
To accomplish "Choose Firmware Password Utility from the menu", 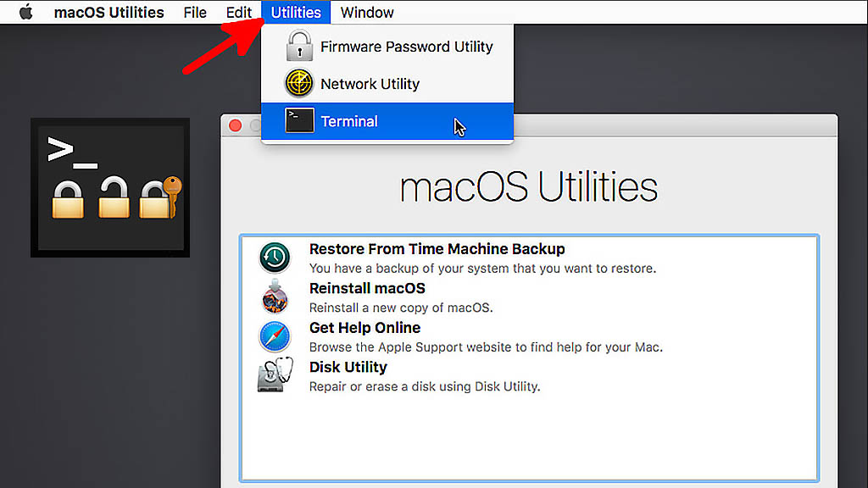I will 387,47.
